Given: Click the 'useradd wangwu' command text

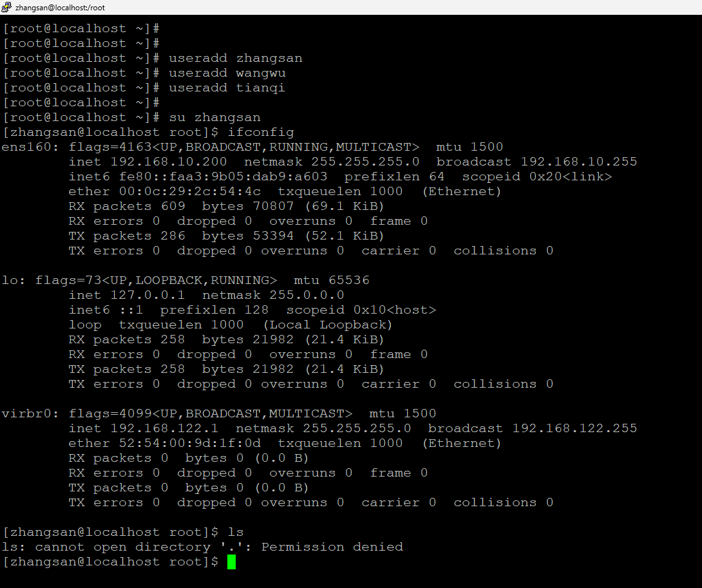Looking at the screenshot, I should [x=227, y=73].
